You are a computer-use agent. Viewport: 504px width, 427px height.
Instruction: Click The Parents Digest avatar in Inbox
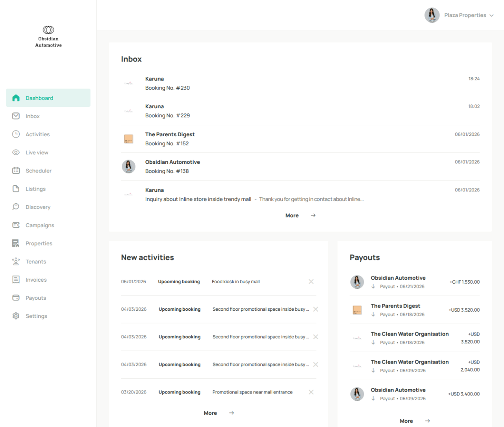tap(128, 139)
